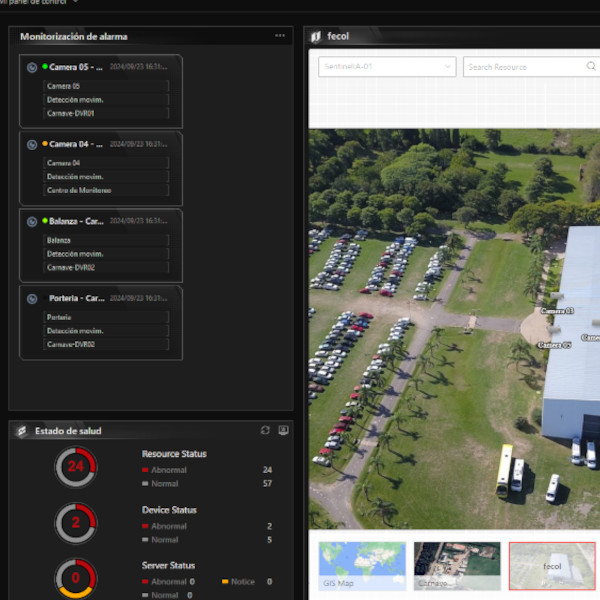Click the clock icon on Porteria alarm

point(32,298)
